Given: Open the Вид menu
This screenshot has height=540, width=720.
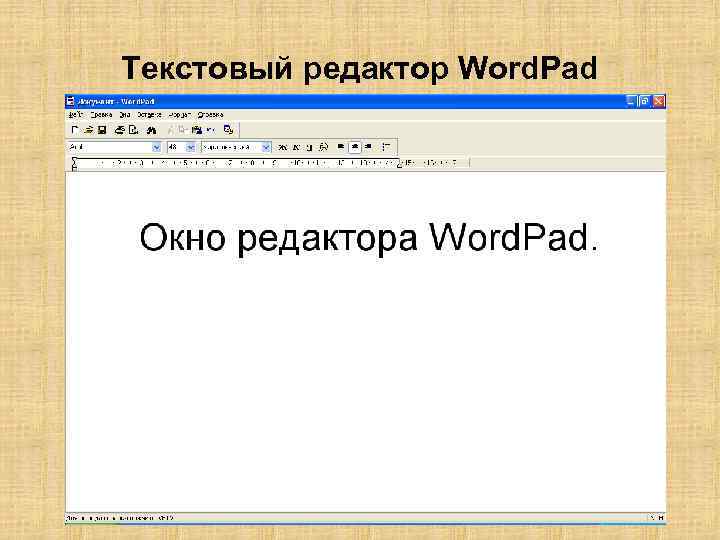Looking at the screenshot, I should 124,115.
